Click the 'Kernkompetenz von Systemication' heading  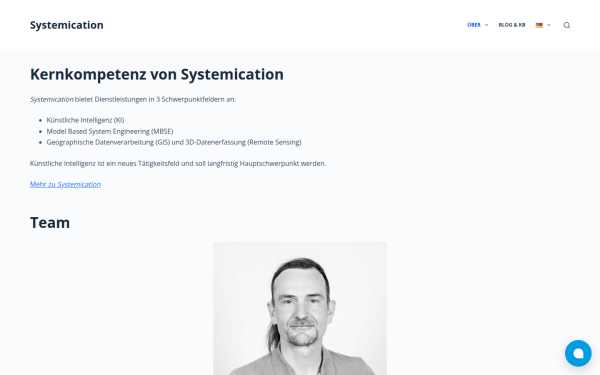[x=157, y=74]
